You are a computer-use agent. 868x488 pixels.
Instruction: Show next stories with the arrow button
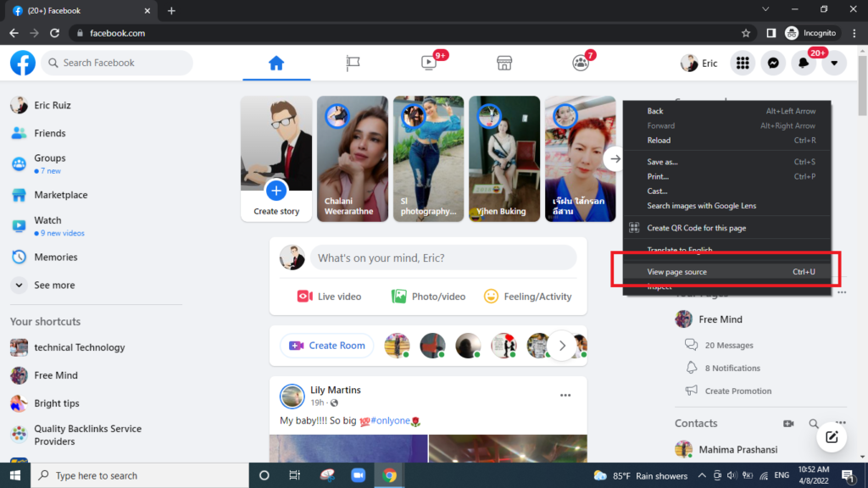click(x=615, y=158)
